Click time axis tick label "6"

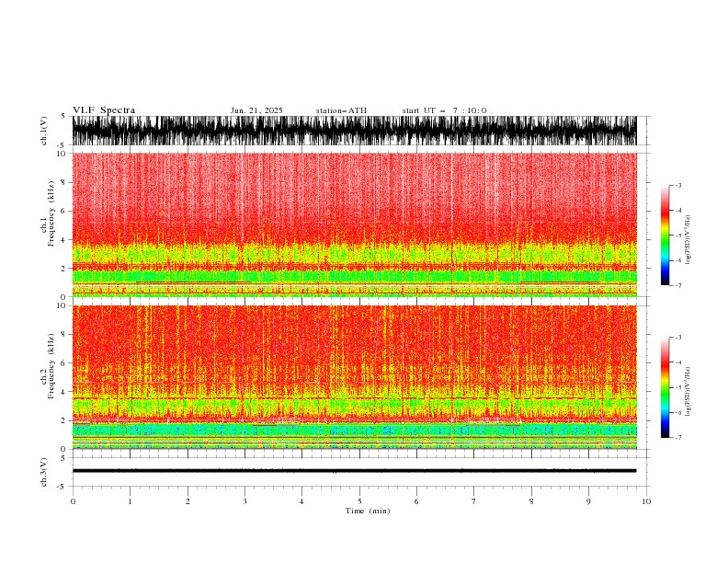pos(416,501)
